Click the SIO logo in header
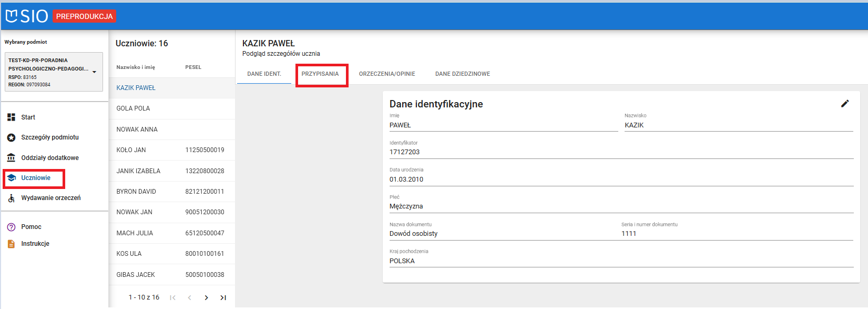 (x=26, y=16)
